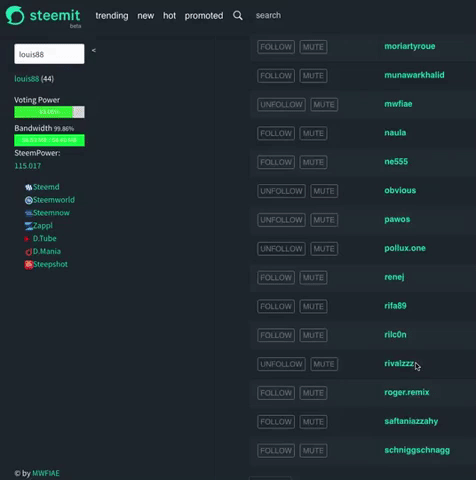Unfollow user pollux.one
Viewport: 476px width, 480px height.
281,249
